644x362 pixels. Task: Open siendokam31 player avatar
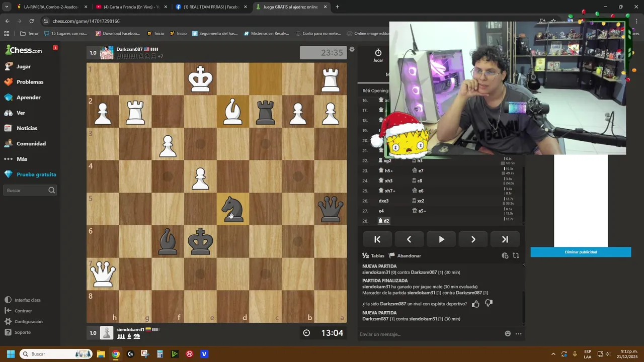point(107,333)
